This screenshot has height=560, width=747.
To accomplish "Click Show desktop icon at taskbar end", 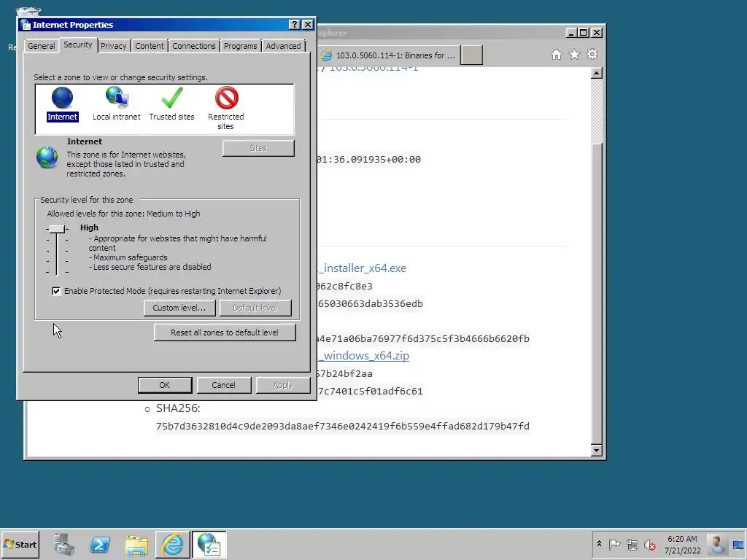I will click(738, 544).
